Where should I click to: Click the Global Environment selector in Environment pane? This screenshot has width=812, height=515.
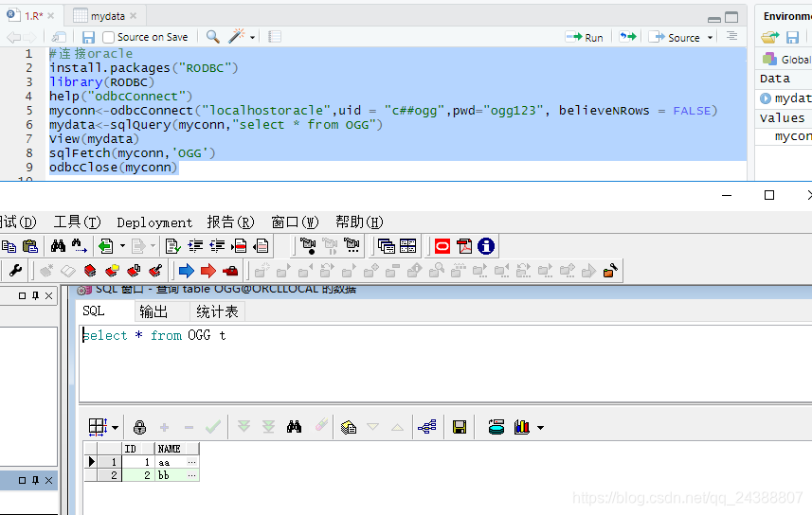786,60
